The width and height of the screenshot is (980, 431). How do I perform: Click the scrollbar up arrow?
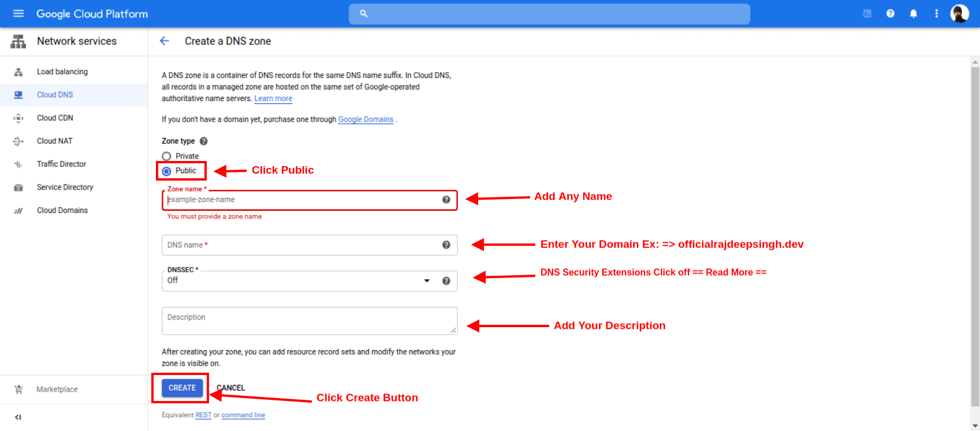(975, 62)
